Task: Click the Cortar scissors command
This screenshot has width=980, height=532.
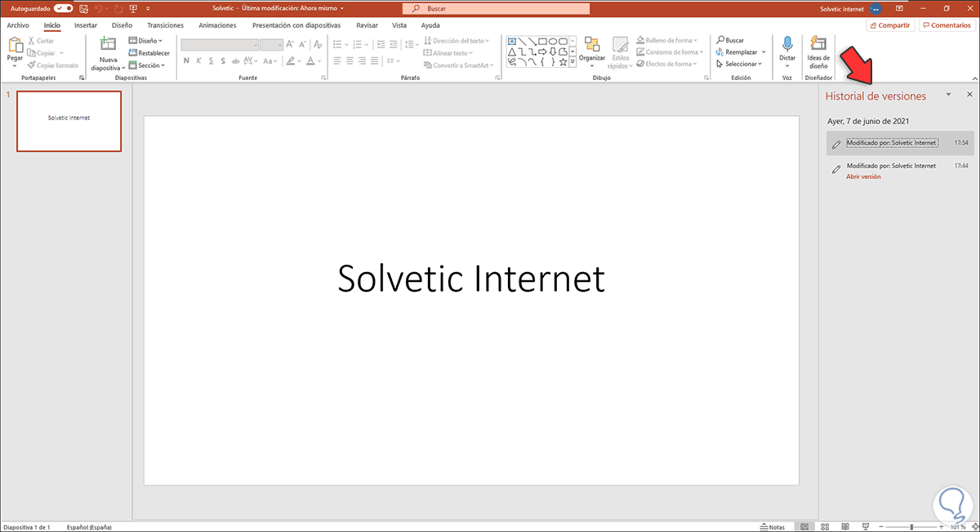Action: pos(40,40)
